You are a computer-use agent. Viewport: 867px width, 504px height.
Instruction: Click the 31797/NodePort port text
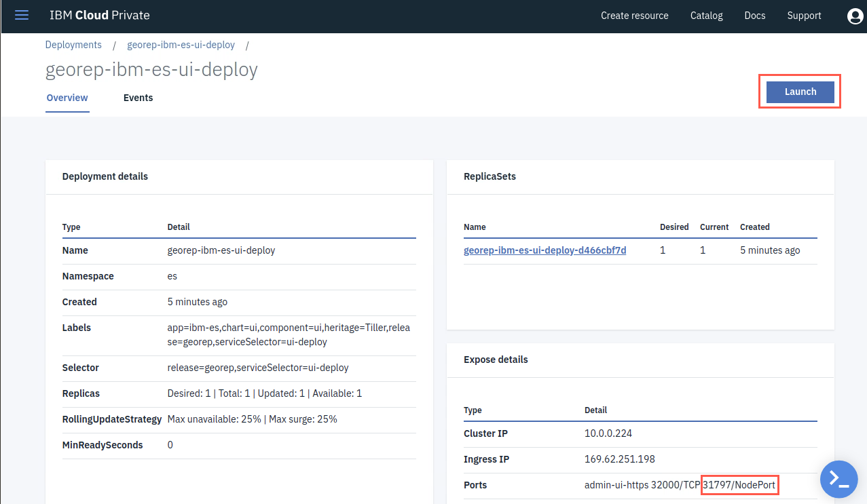[739, 485]
